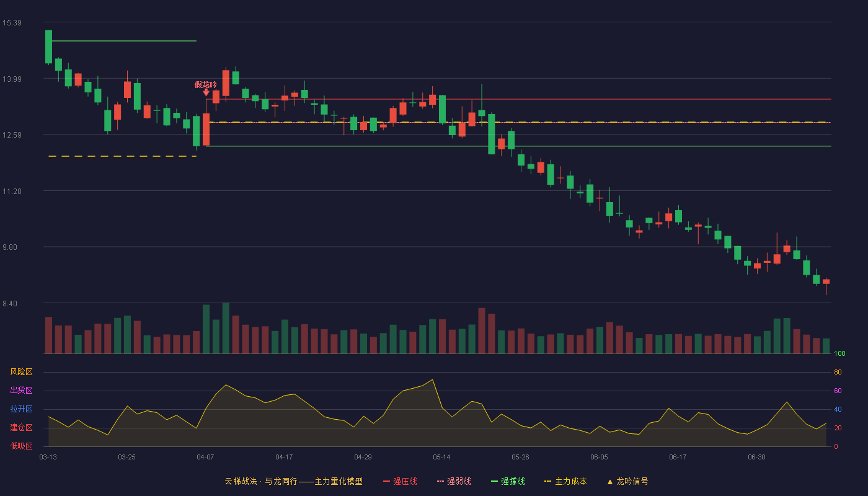Click the 15.39 price axis label
Screen dimensions: 868x496
pyautogui.click(x=12, y=23)
